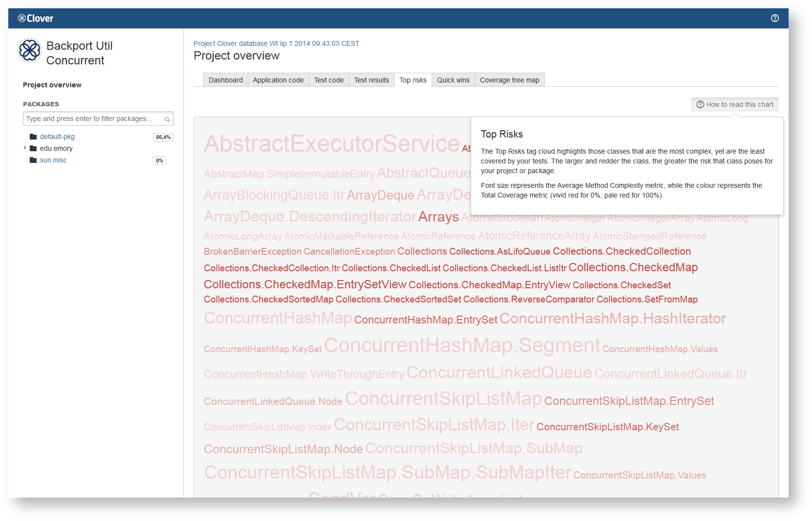The height and width of the screenshot is (521, 812).
Task: Open ConcurrentHashMap.EntrySet class link
Action: 426,320
